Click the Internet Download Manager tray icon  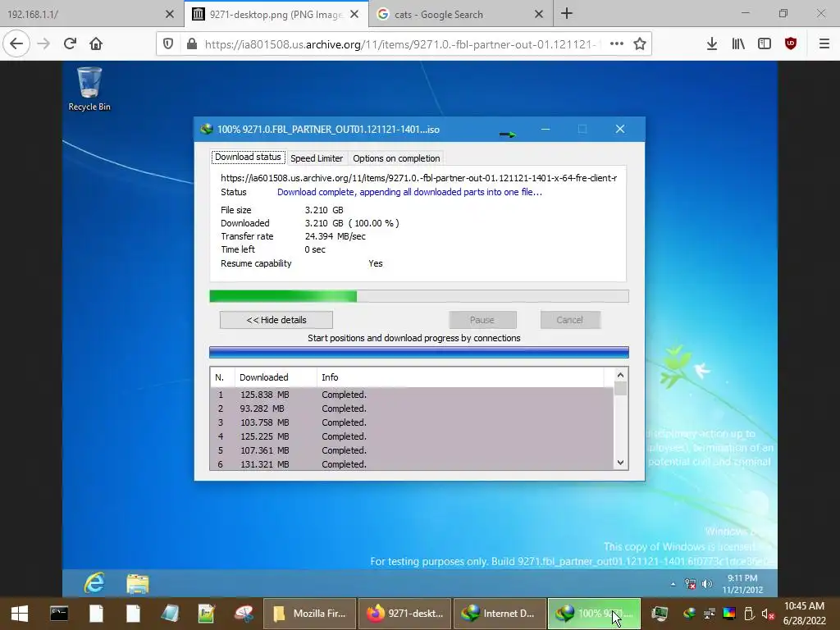pyautogui.click(x=689, y=614)
